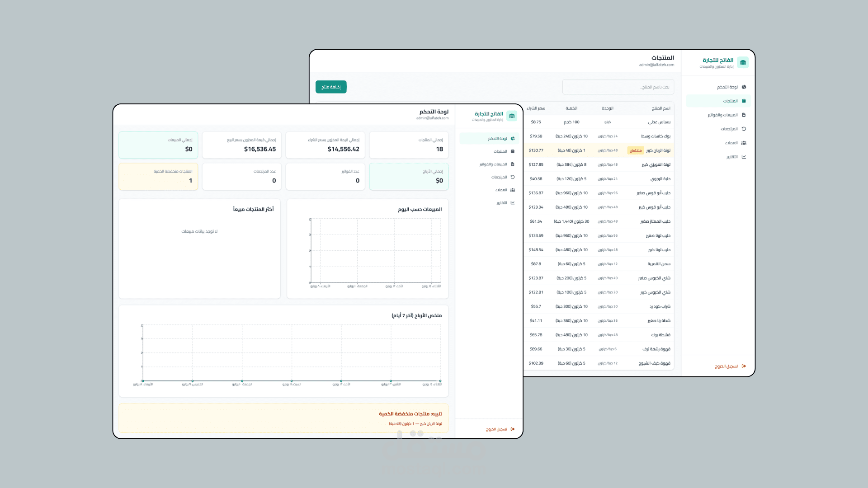Open the $14,556.42 stock purchase value card
The image size is (868, 488).
[325, 145]
